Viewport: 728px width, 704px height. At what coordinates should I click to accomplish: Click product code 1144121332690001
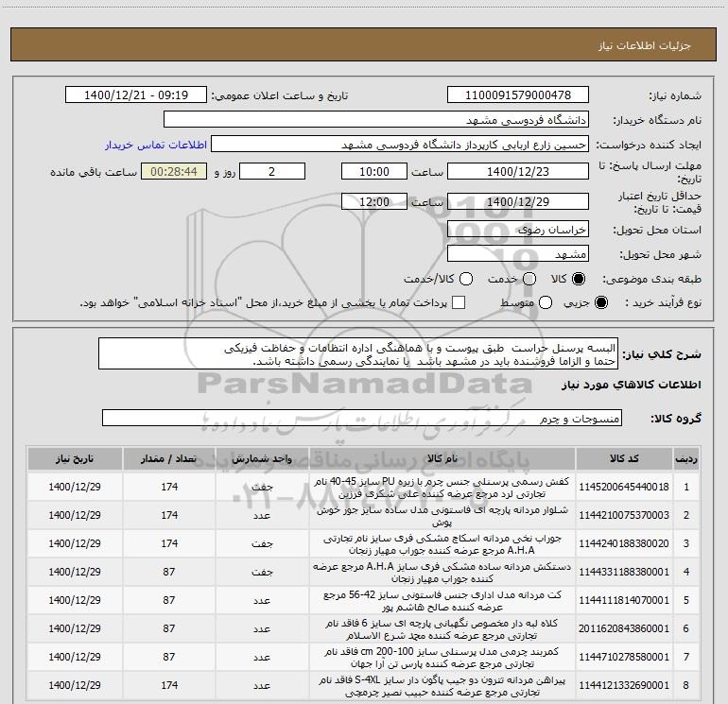624,685
